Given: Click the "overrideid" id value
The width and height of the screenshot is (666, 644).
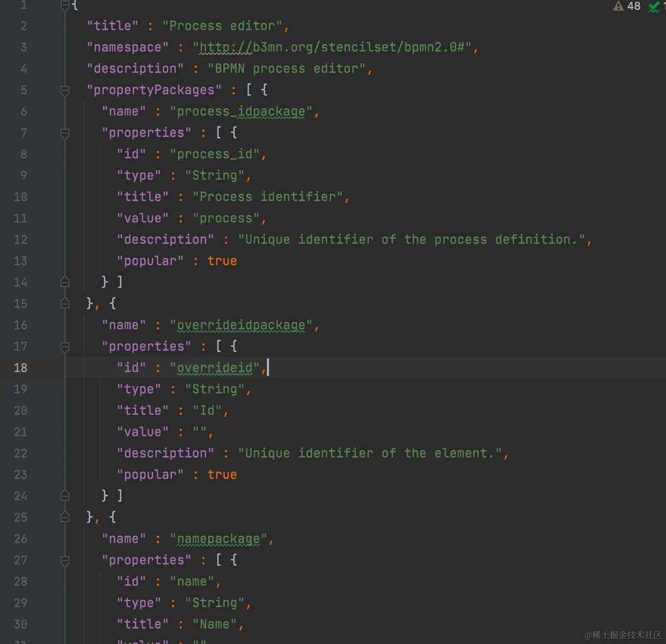Looking at the screenshot, I should click(215, 368).
